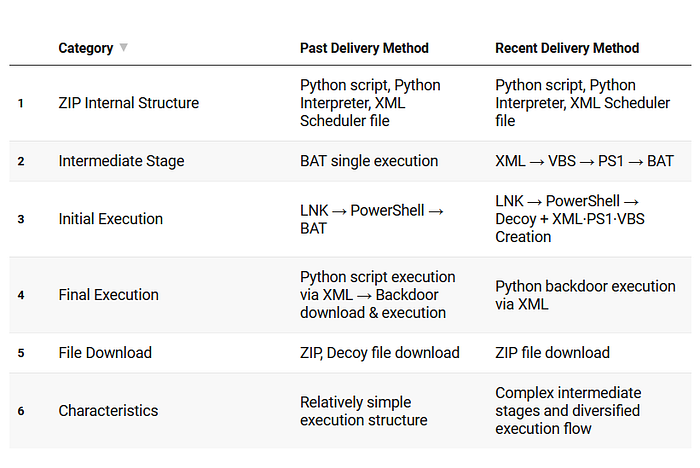Click the Recent Delivery Method column header
This screenshot has width=700, height=468.
567,48
